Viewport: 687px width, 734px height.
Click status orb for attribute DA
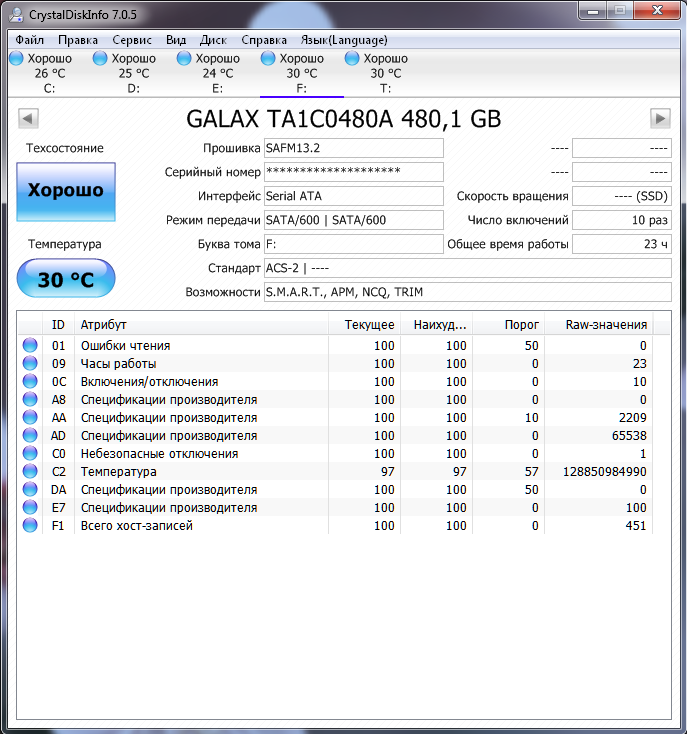30,489
